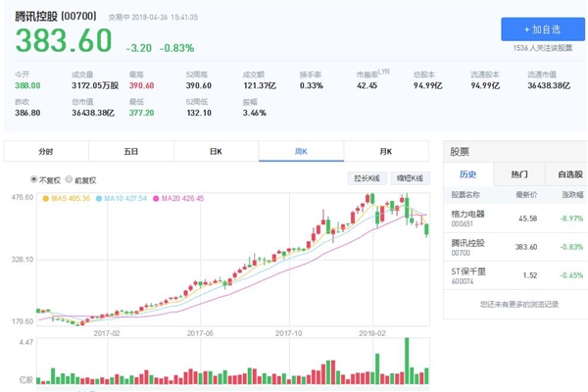Select the 不复权 radio button
Viewport: 588px width, 392px height.
[x=32, y=180]
